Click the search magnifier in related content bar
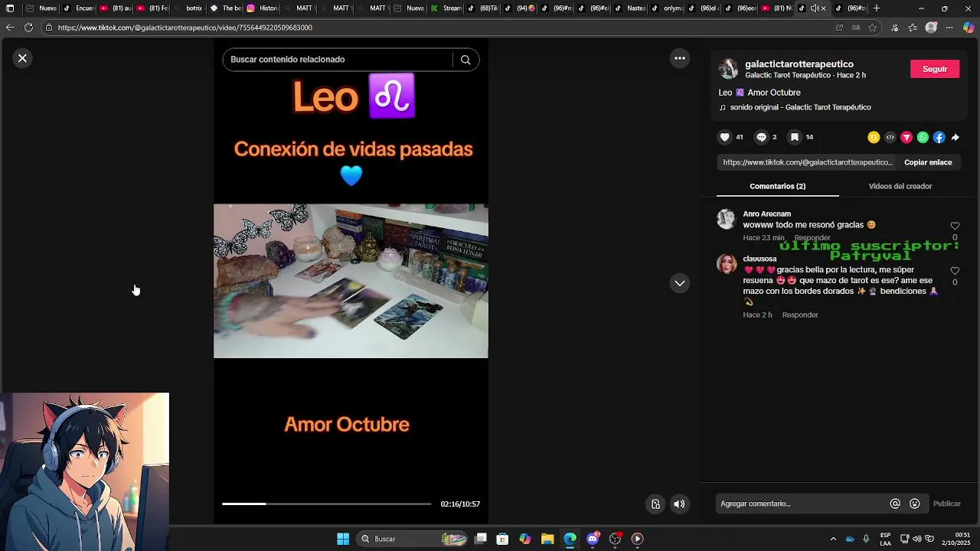This screenshot has height=551, width=980. [x=465, y=60]
